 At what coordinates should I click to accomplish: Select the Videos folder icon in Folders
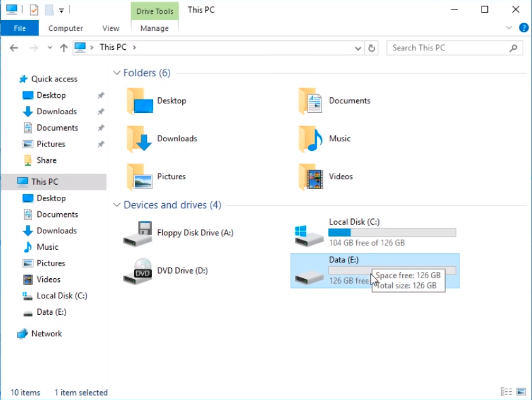click(310, 177)
